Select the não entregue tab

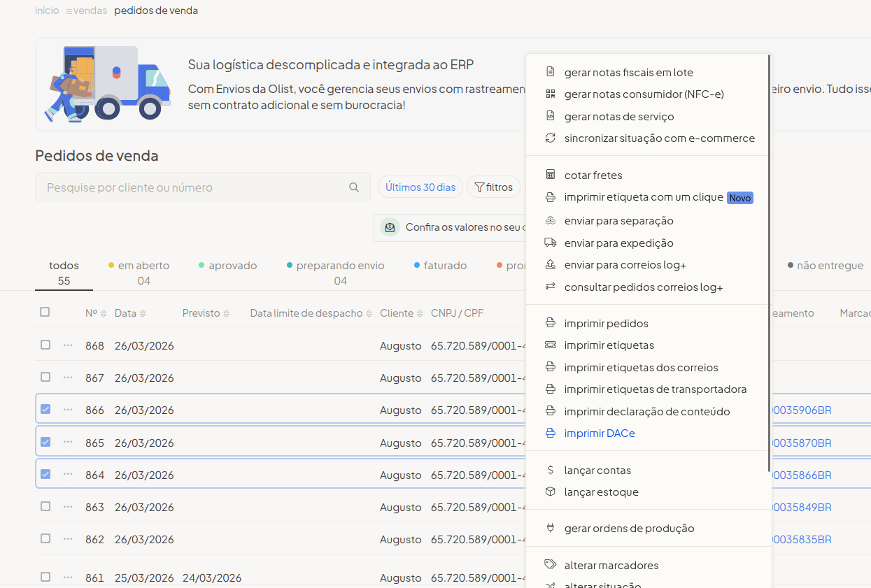pos(826,266)
